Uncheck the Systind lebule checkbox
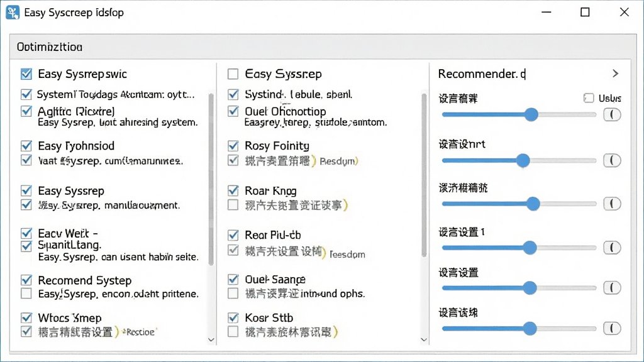 [x=233, y=94]
